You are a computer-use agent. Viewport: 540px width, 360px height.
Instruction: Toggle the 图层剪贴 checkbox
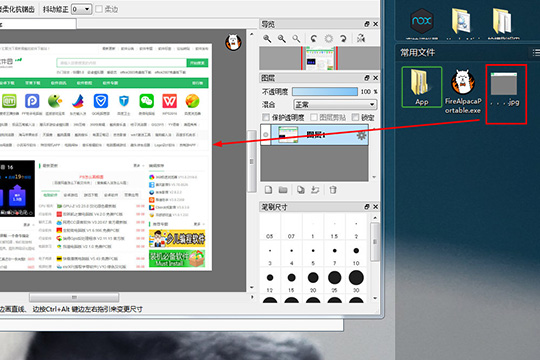point(314,117)
